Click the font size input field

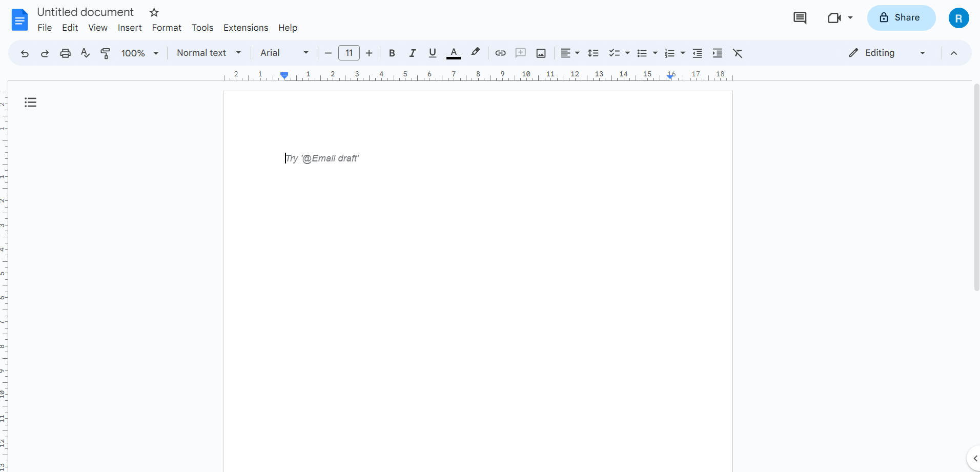coord(349,53)
